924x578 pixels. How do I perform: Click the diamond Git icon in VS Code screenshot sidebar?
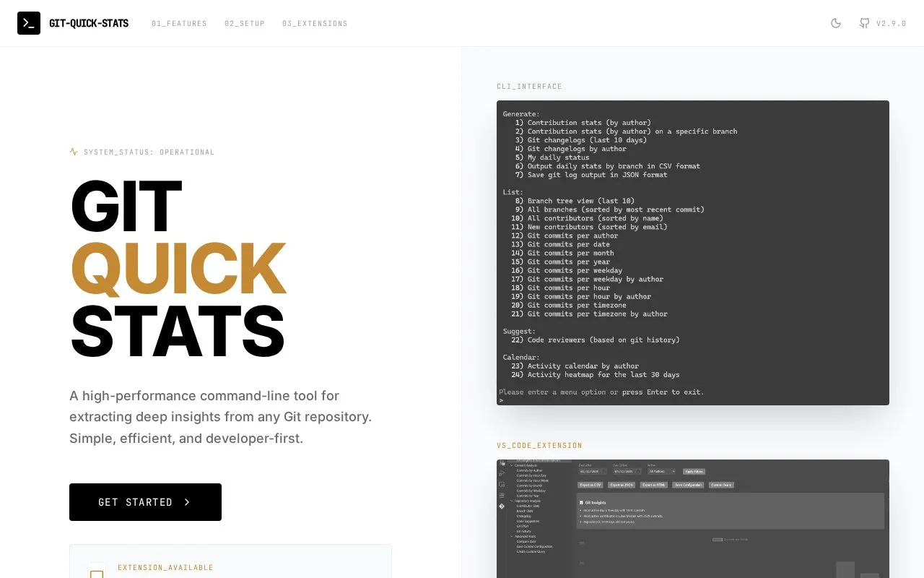click(x=502, y=506)
